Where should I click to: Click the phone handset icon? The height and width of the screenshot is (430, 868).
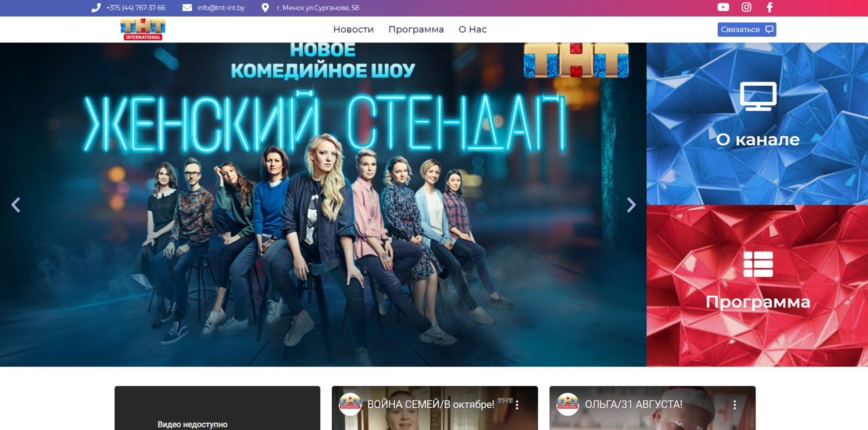coord(96,8)
